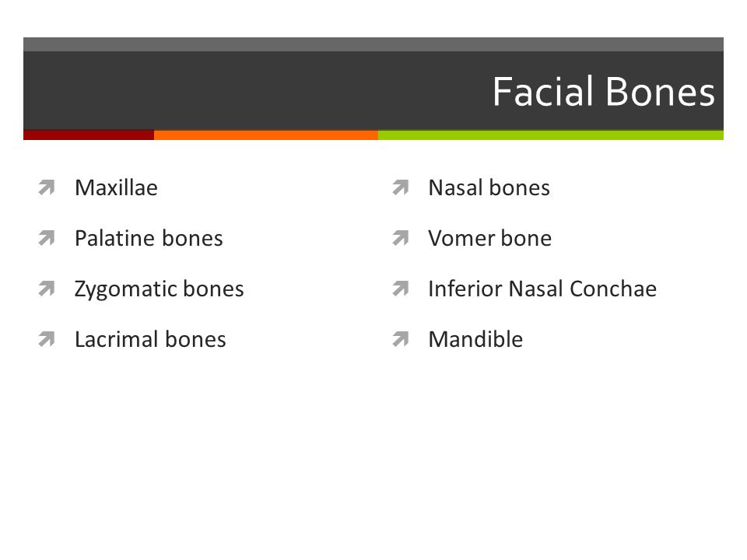
Task: Click the arrow bullet beside Nasal bones
Action: 401,187
